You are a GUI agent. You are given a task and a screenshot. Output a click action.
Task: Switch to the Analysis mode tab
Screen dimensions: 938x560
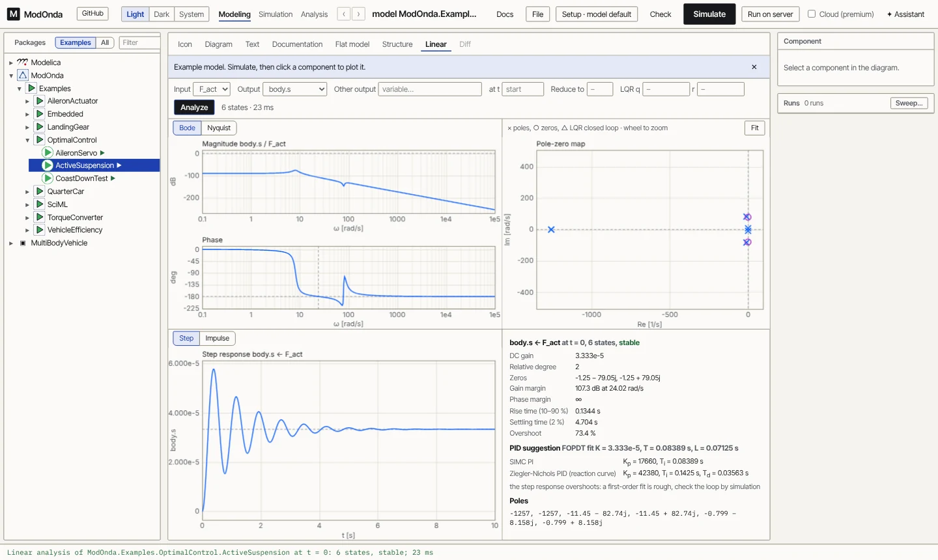pos(315,14)
